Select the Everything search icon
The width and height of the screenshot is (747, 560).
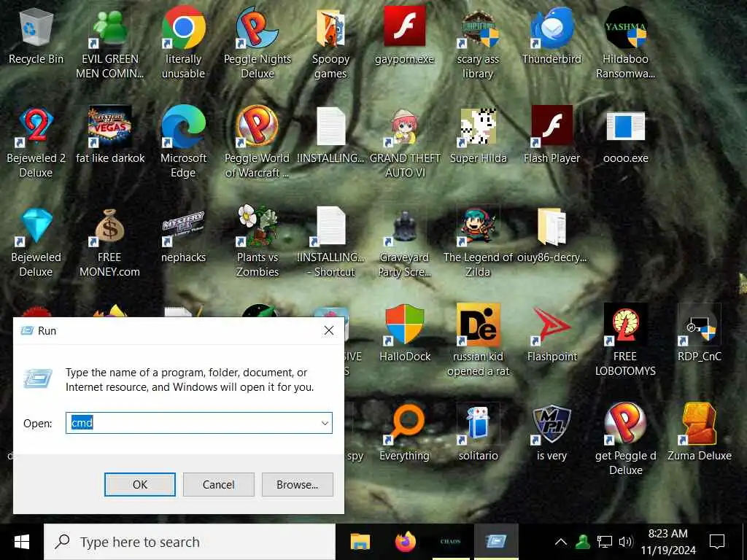[404, 425]
